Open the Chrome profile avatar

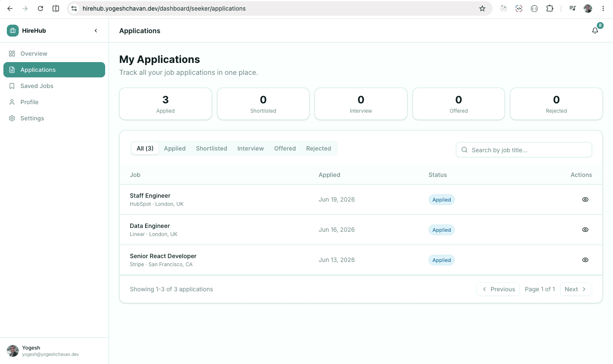pos(588,9)
